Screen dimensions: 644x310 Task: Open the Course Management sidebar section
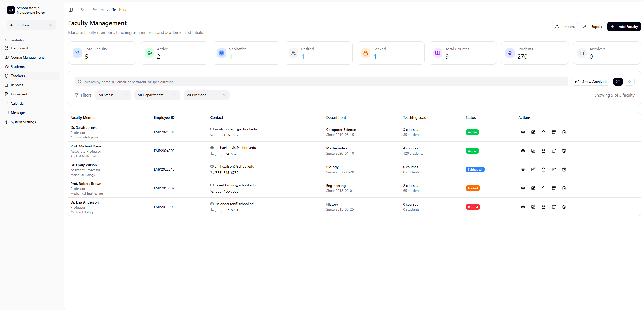point(27,57)
